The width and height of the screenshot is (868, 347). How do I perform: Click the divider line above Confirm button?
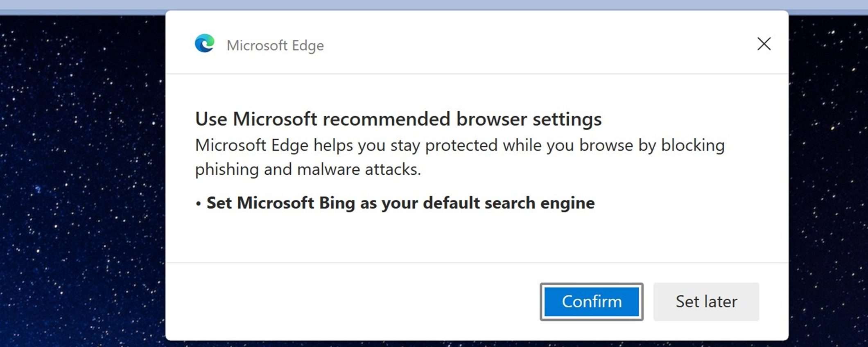pos(477,262)
